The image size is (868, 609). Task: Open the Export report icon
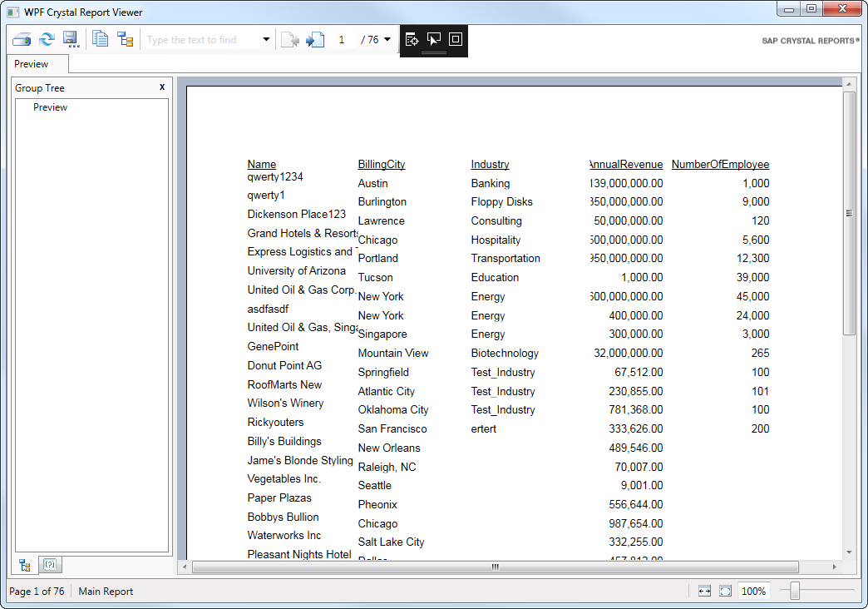71,38
